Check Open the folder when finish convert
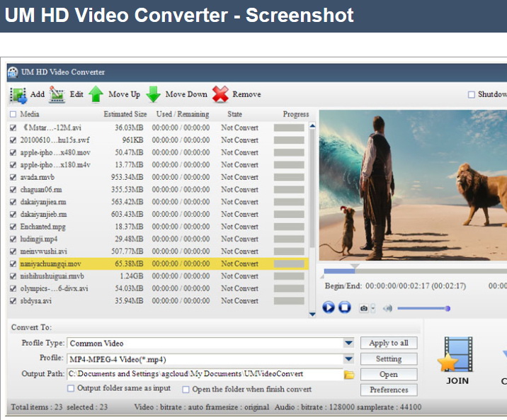Viewport: 507px width, 420px height. click(x=186, y=389)
